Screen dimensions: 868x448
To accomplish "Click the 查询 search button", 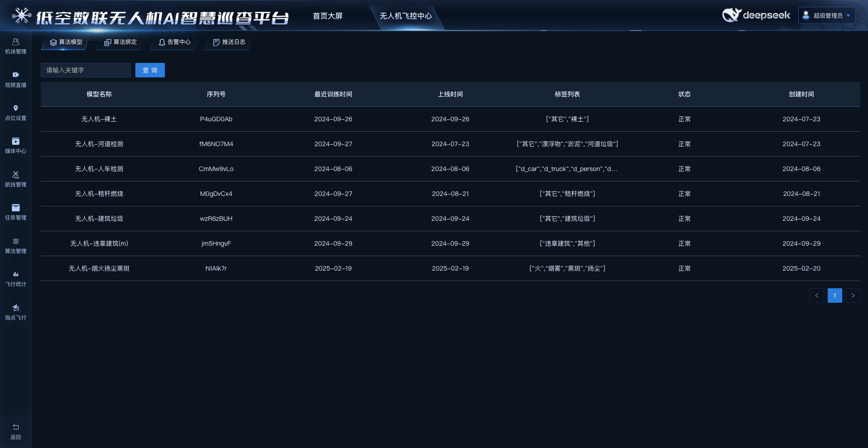I will pyautogui.click(x=150, y=70).
